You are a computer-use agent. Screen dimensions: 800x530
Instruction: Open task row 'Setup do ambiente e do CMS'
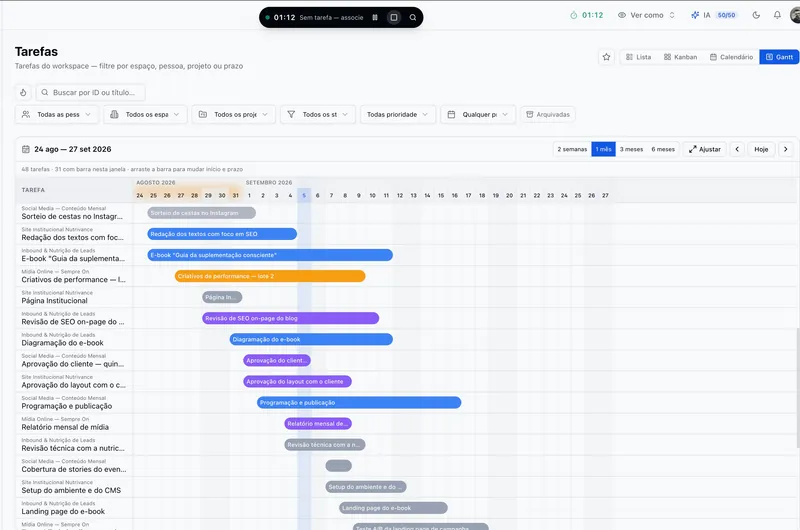click(x=74, y=487)
